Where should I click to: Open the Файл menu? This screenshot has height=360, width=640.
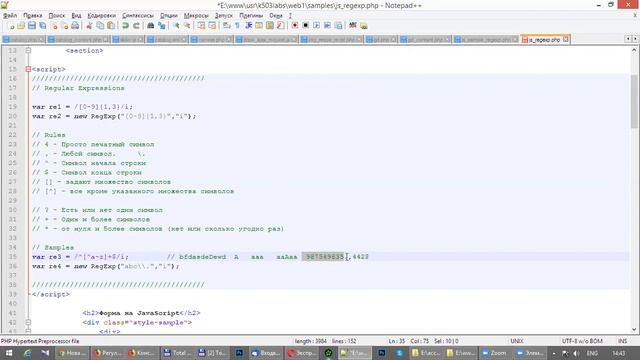(x=10, y=16)
